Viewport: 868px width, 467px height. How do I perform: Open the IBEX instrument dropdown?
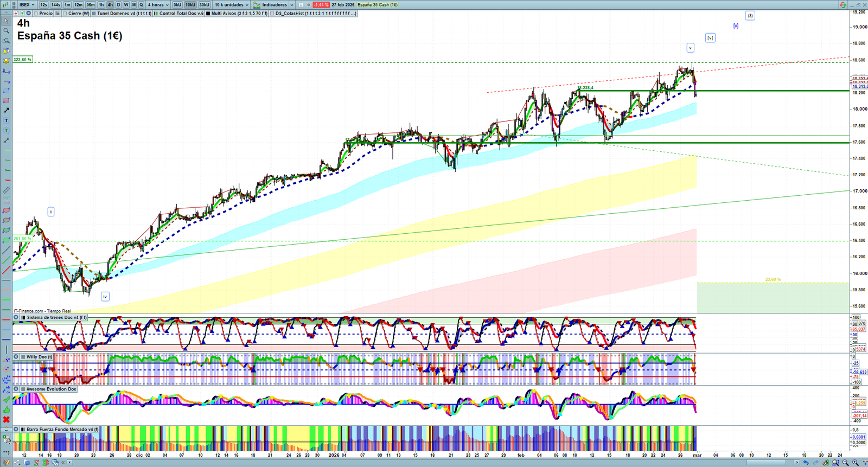pyautogui.click(x=27, y=5)
